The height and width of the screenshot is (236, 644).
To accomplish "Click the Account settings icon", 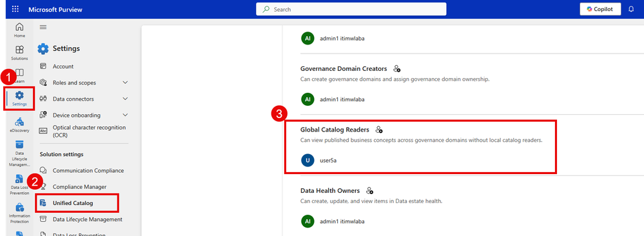I will tap(43, 66).
